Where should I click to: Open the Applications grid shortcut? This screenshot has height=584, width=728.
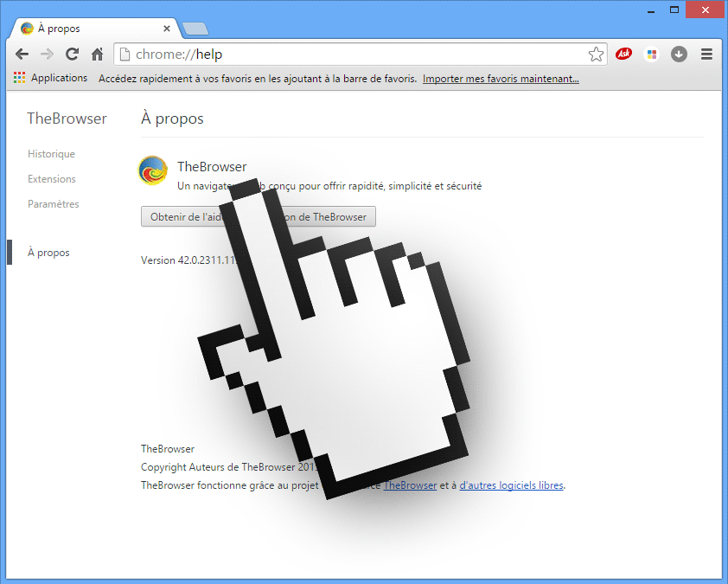(x=51, y=78)
